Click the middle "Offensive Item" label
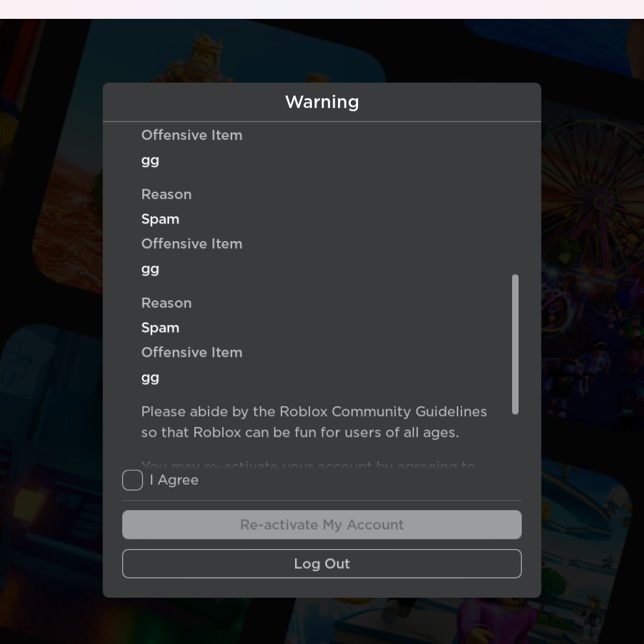The width and height of the screenshot is (644, 644). click(192, 244)
